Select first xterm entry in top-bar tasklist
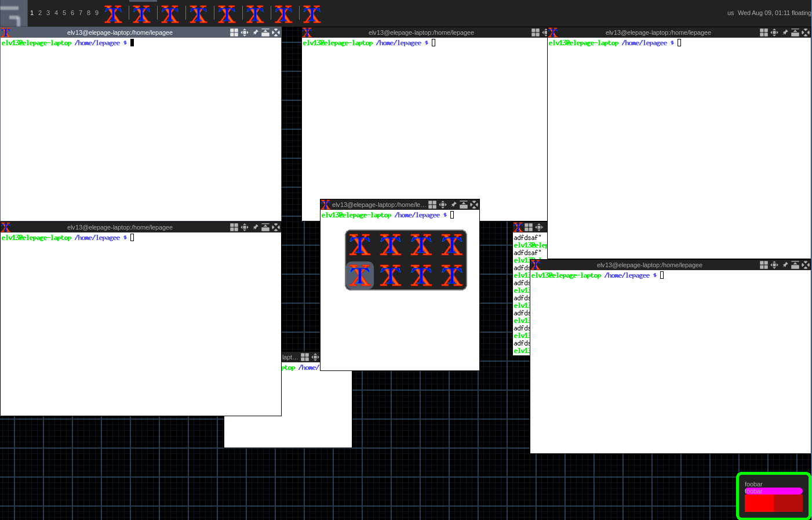The width and height of the screenshot is (812, 520). point(114,13)
